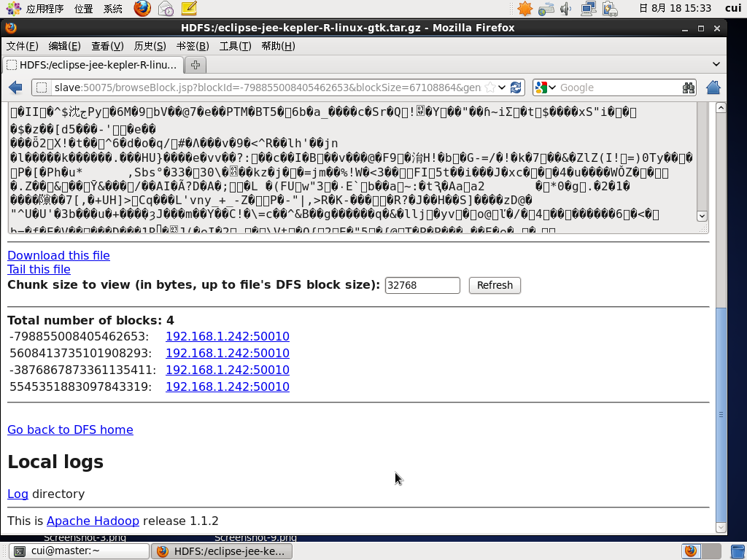Click the 'Local logs' heading
Screen dimensions: 747x560
click(x=55, y=462)
